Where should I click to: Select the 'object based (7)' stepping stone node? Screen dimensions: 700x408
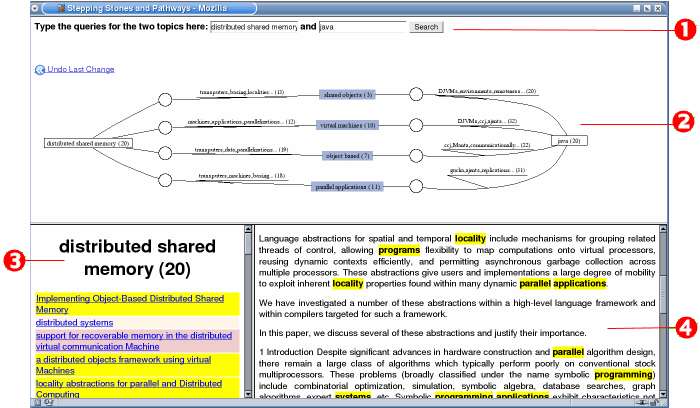347,156
